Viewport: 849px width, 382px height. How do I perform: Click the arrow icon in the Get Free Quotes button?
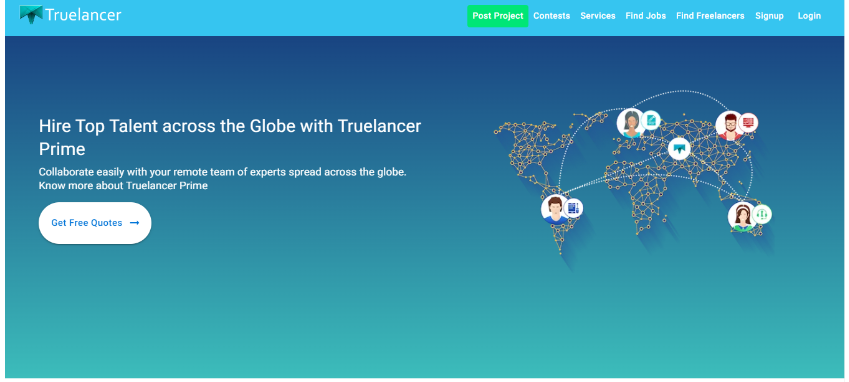(x=135, y=223)
